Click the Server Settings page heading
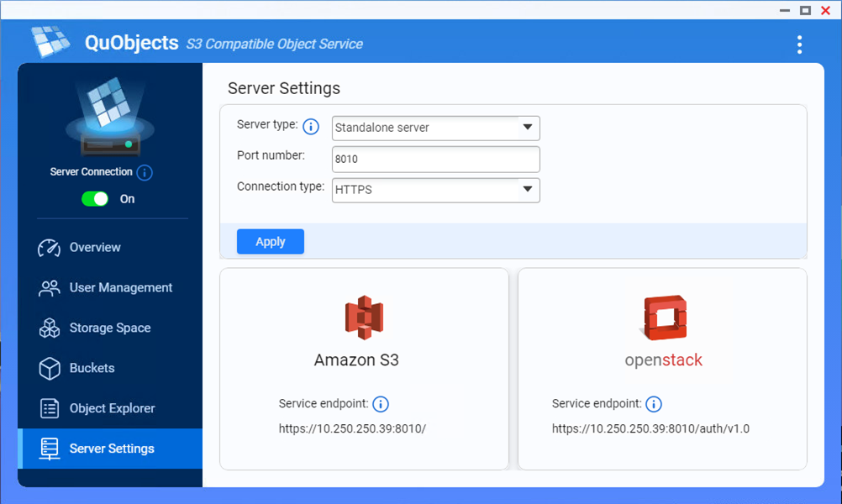The height and width of the screenshot is (504, 842). [x=284, y=88]
